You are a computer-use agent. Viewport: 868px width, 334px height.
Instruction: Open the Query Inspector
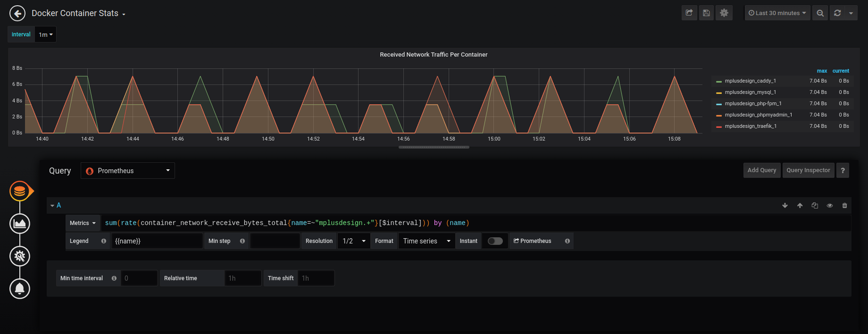[x=808, y=170]
